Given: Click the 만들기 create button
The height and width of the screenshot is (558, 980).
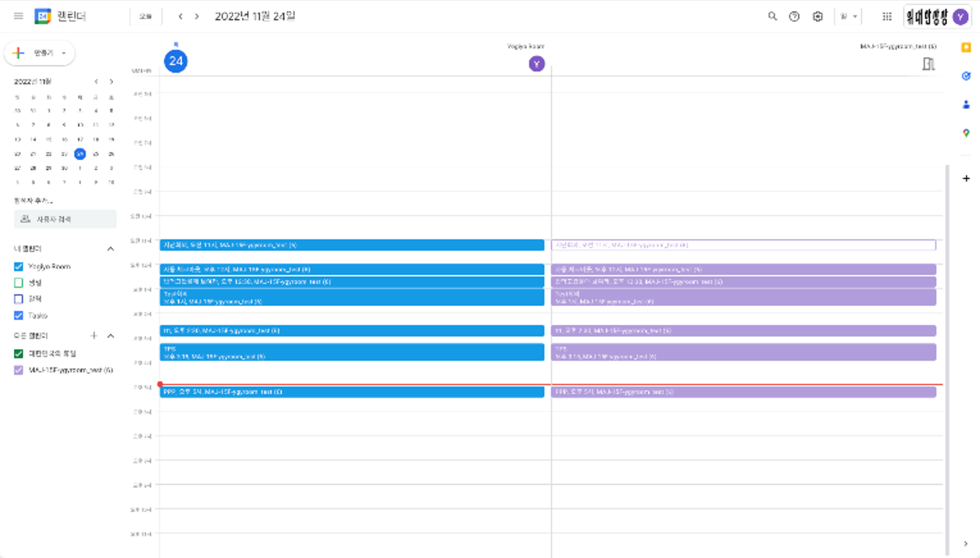Looking at the screenshot, I should [x=39, y=53].
